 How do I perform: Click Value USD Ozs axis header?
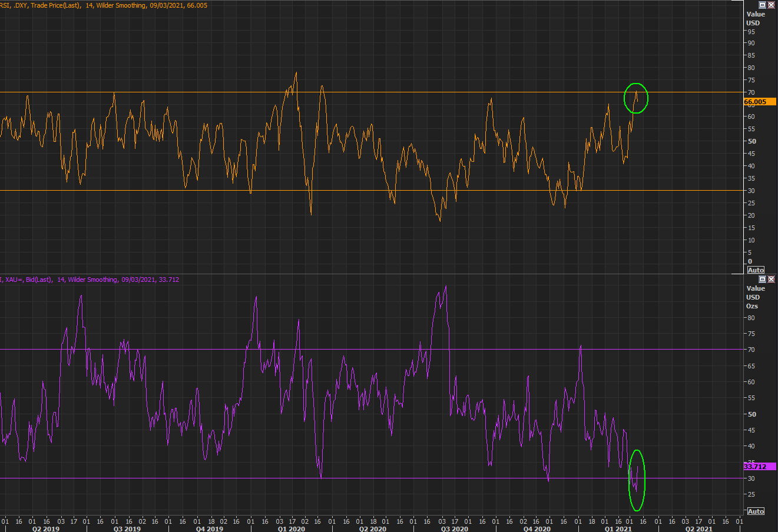pos(755,297)
